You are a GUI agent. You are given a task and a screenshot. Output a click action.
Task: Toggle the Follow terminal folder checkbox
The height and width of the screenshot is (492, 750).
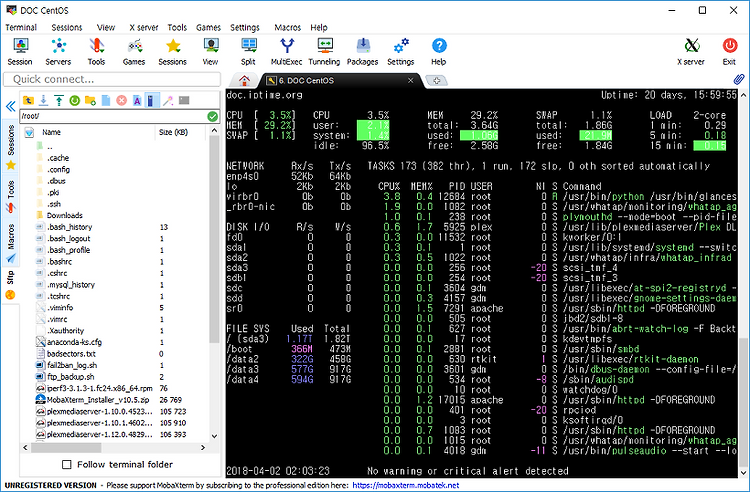point(67,464)
